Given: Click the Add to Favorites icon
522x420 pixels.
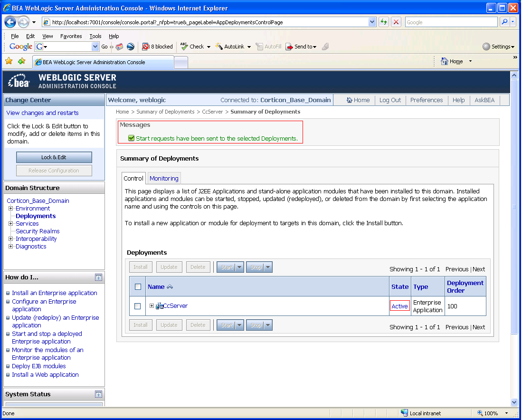Looking at the screenshot, I should (x=22, y=61).
